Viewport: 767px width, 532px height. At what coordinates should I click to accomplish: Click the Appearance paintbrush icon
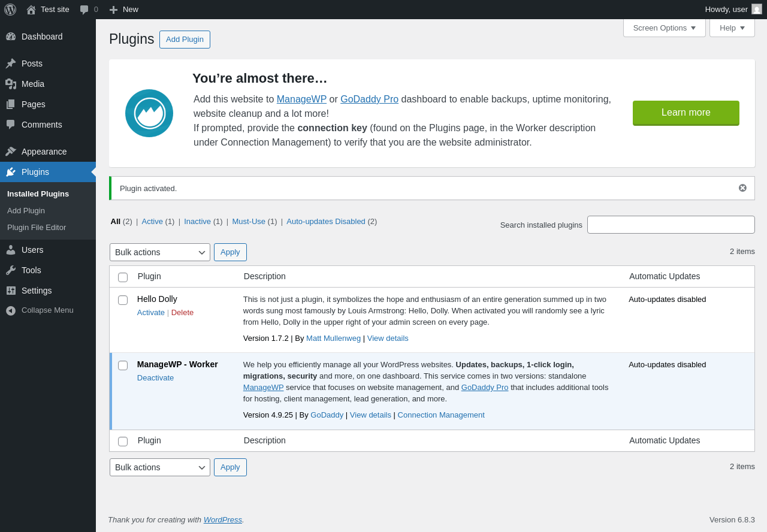11,152
